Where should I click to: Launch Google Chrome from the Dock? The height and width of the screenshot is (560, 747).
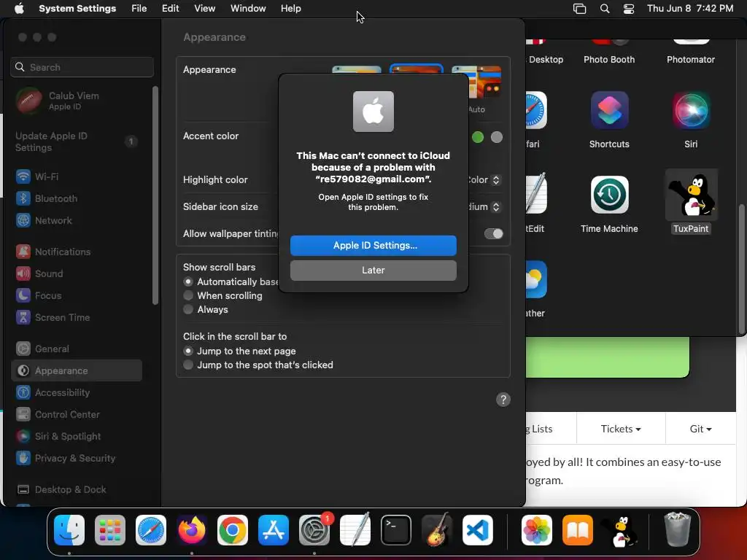click(x=233, y=530)
